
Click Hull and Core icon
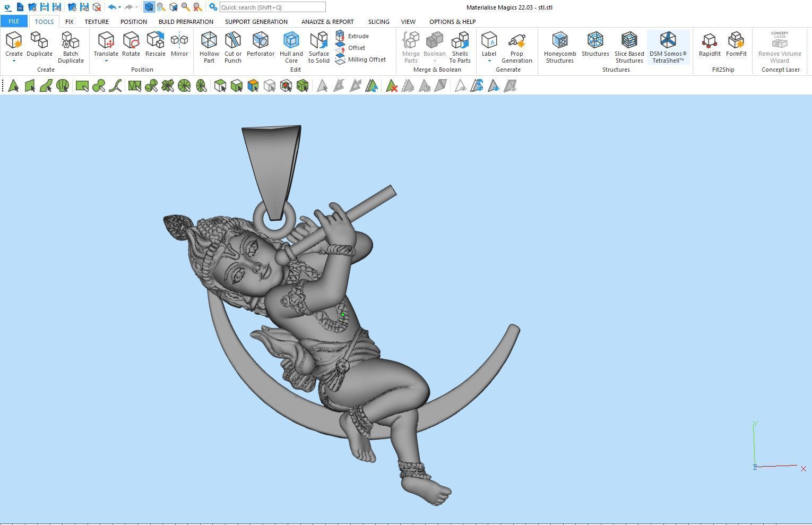(x=291, y=47)
